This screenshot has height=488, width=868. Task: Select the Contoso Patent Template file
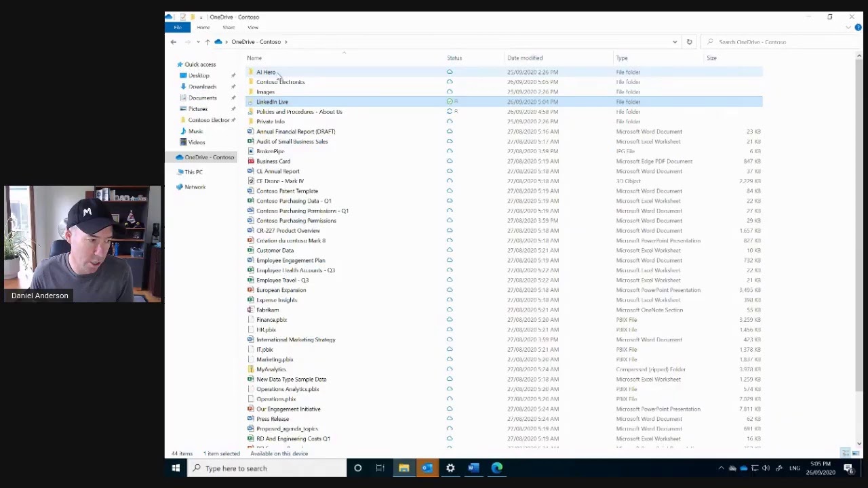click(x=287, y=191)
